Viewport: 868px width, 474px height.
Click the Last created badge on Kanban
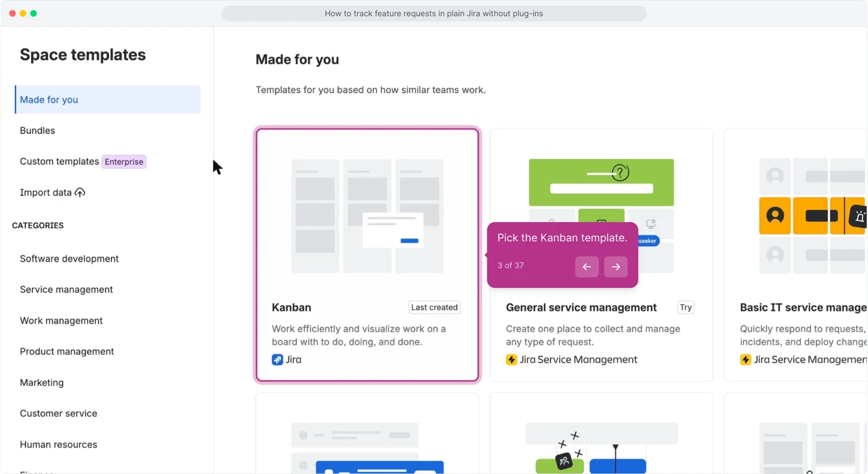434,308
